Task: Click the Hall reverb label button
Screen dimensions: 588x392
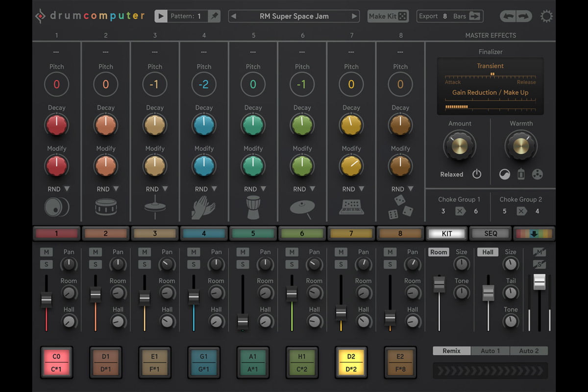Action: (x=488, y=252)
